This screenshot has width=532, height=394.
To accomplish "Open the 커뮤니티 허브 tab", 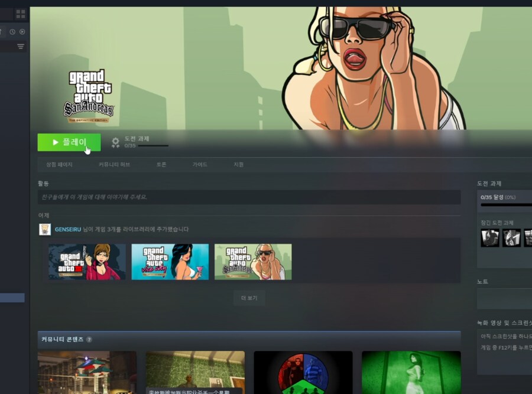I will point(114,165).
